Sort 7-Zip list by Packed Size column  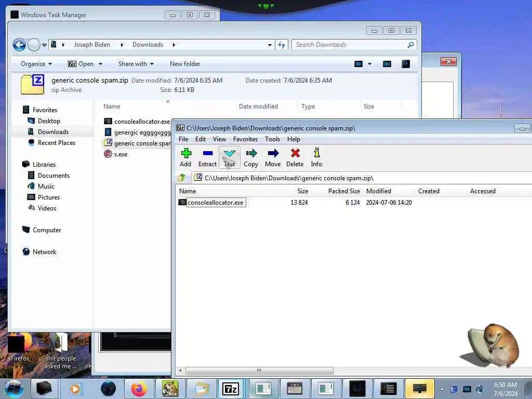click(x=344, y=191)
